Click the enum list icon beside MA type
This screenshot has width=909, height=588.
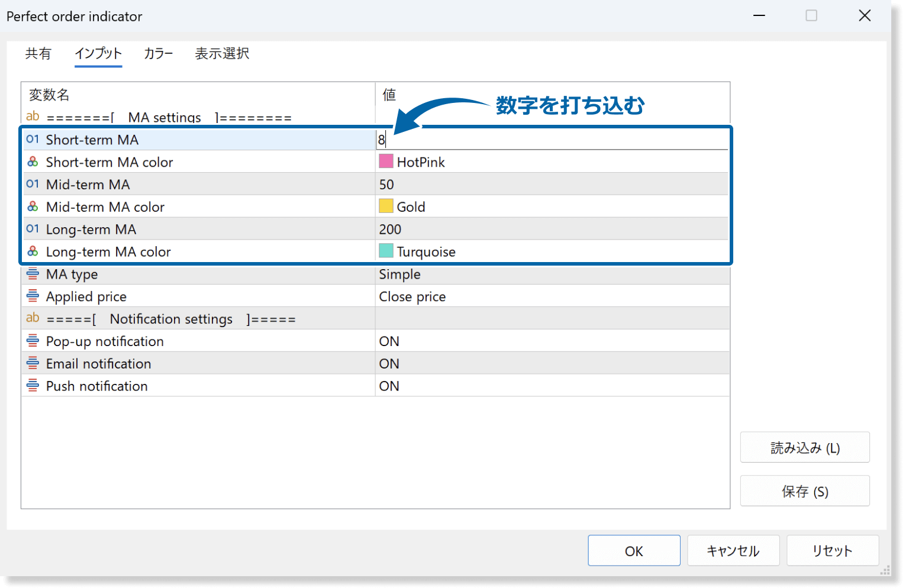(33, 274)
